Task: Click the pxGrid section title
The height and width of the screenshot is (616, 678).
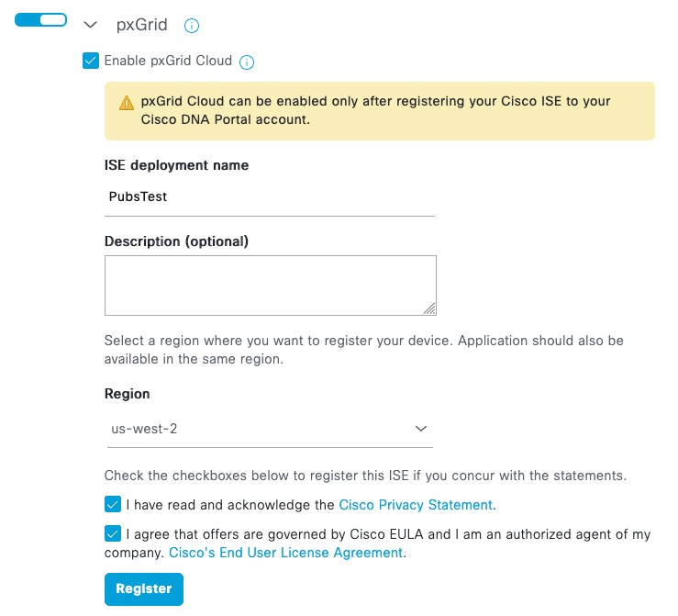Action: click(x=141, y=25)
